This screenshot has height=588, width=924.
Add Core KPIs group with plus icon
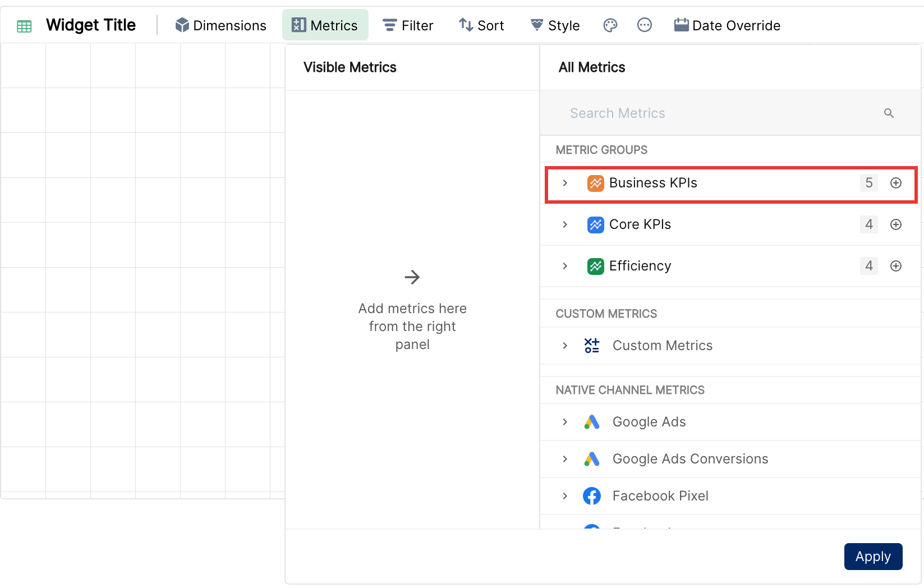pyautogui.click(x=896, y=224)
